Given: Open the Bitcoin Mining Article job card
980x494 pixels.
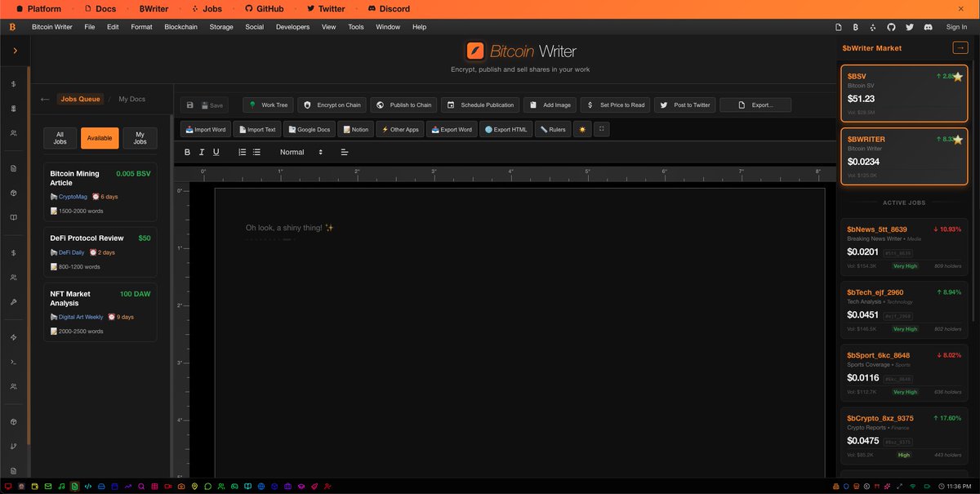Looking at the screenshot, I should 100,190.
